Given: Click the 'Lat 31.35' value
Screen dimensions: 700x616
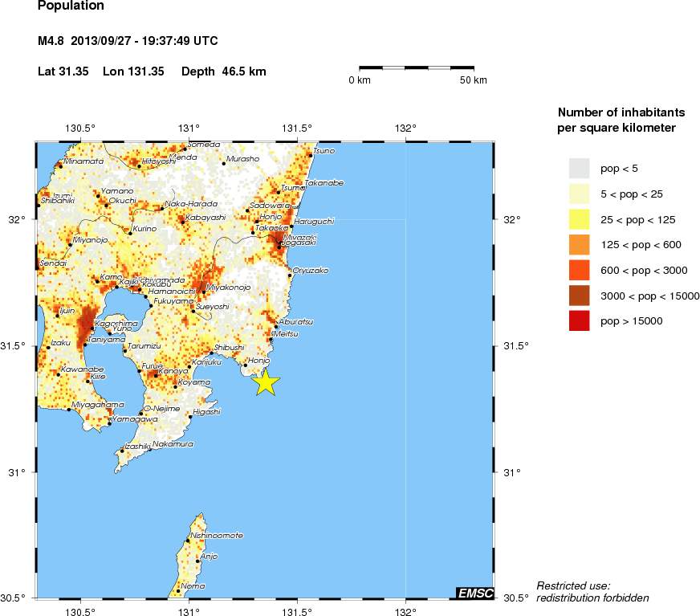Looking at the screenshot, I should [x=63, y=71].
